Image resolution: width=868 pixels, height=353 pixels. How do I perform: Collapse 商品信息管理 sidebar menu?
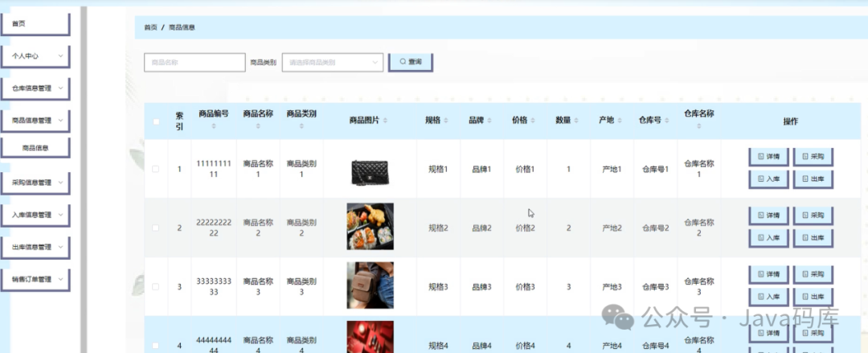point(35,121)
